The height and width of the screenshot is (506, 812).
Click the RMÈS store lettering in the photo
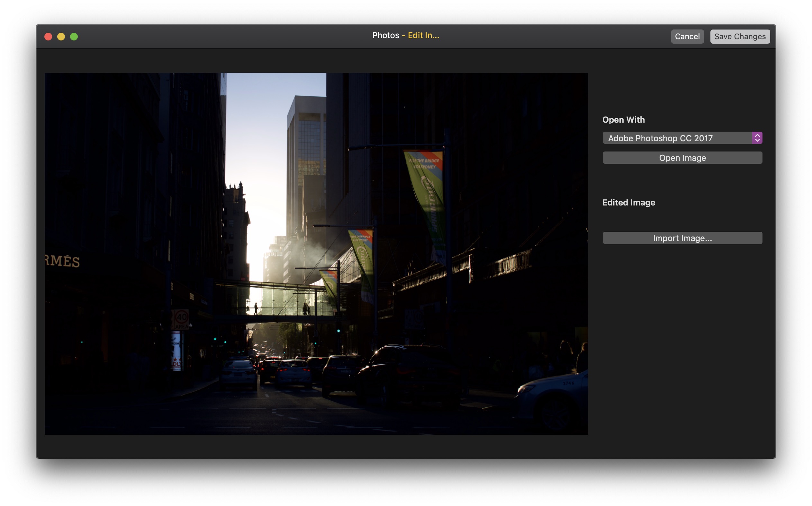[62, 261]
